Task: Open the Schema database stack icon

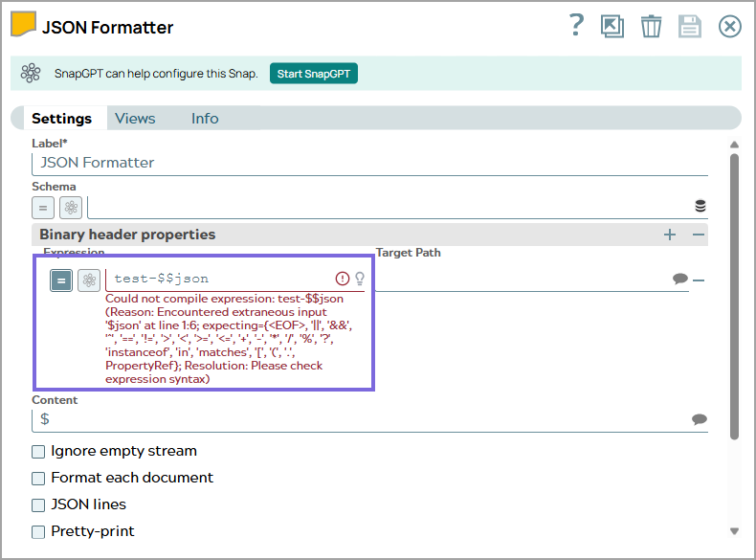Action: (700, 206)
